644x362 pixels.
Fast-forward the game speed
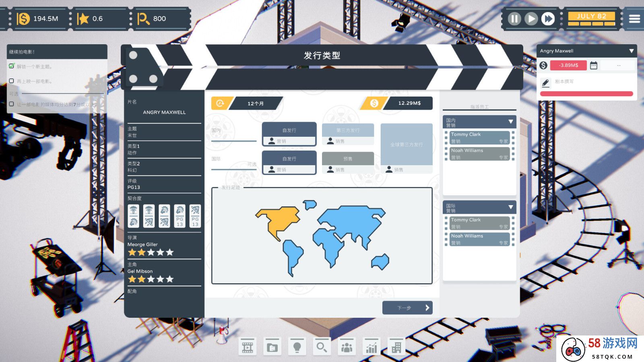click(x=548, y=19)
